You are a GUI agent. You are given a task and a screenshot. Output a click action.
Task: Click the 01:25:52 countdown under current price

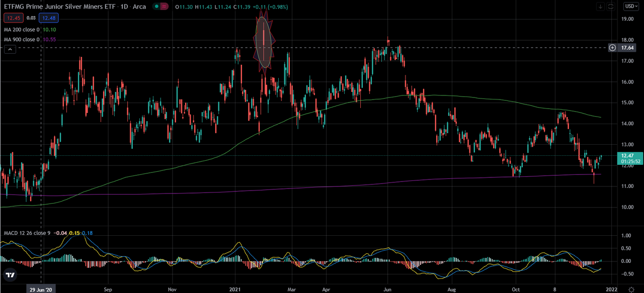pos(630,161)
